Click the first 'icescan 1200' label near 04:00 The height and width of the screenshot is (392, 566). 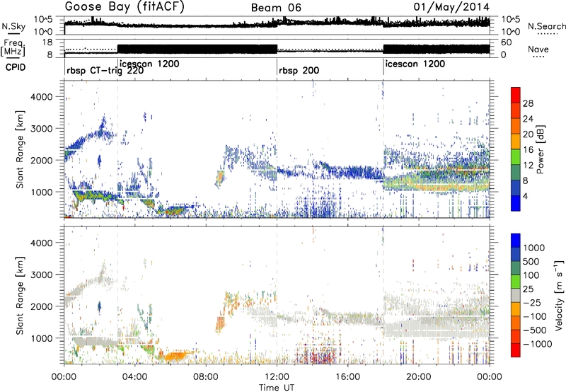pos(149,64)
